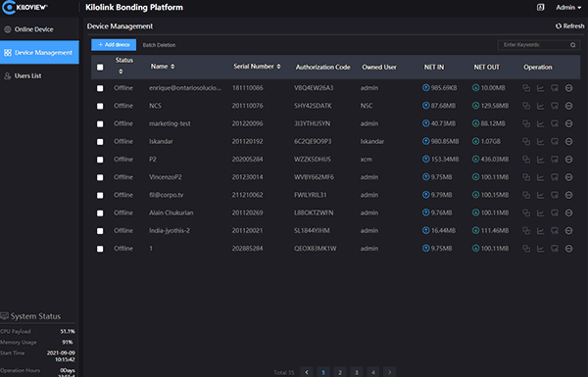
Task: Open the Admin dropdown menu
Action: tap(568, 8)
